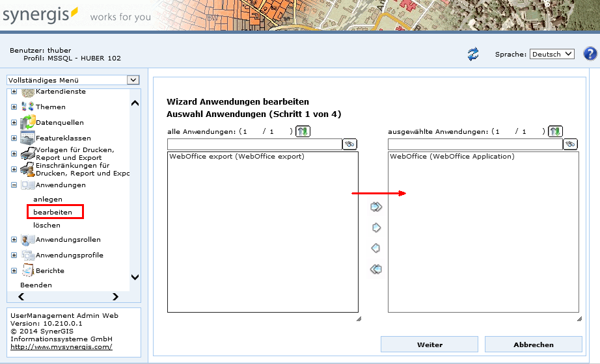Expand the Themen tree node

click(14, 107)
